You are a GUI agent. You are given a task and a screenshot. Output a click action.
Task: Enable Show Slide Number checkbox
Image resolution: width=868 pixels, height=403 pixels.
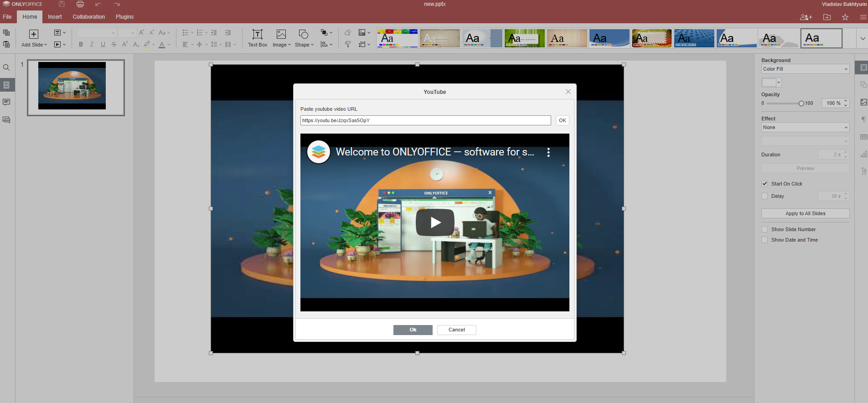pyautogui.click(x=765, y=229)
